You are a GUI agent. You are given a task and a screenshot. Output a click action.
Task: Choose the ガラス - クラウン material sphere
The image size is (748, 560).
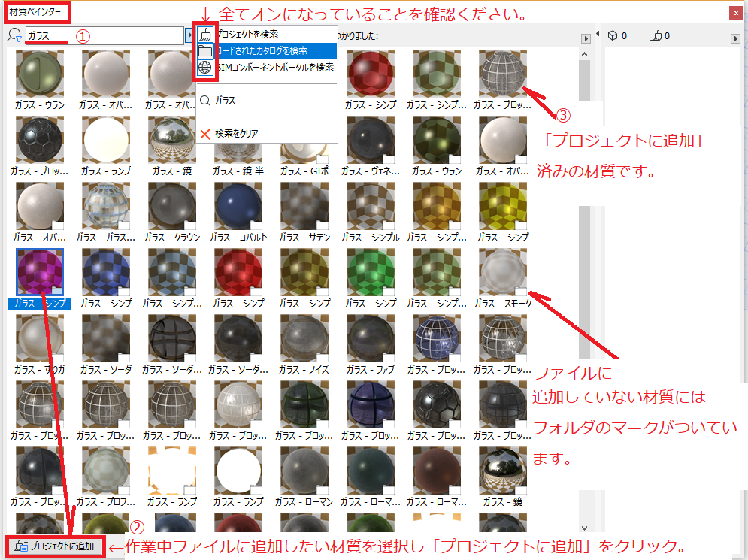point(172,206)
